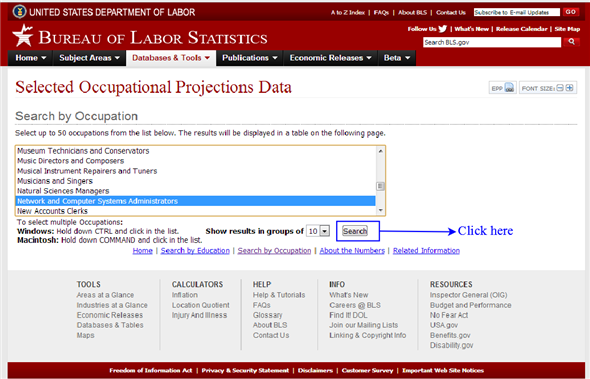Image resolution: width=590 pixels, height=379 pixels.
Task: Open Inspector General (OIG) link
Action: (x=468, y=295)
